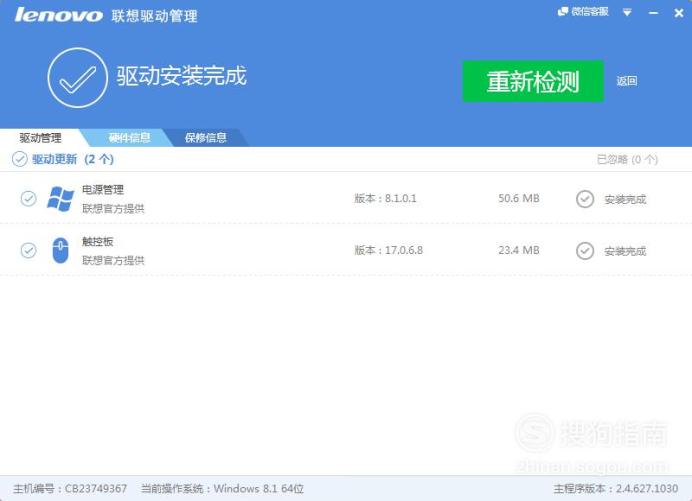Screen dimensions: 692x501
Task: Toggle the 触控板 driver checkbox
Action: point(29,250)
